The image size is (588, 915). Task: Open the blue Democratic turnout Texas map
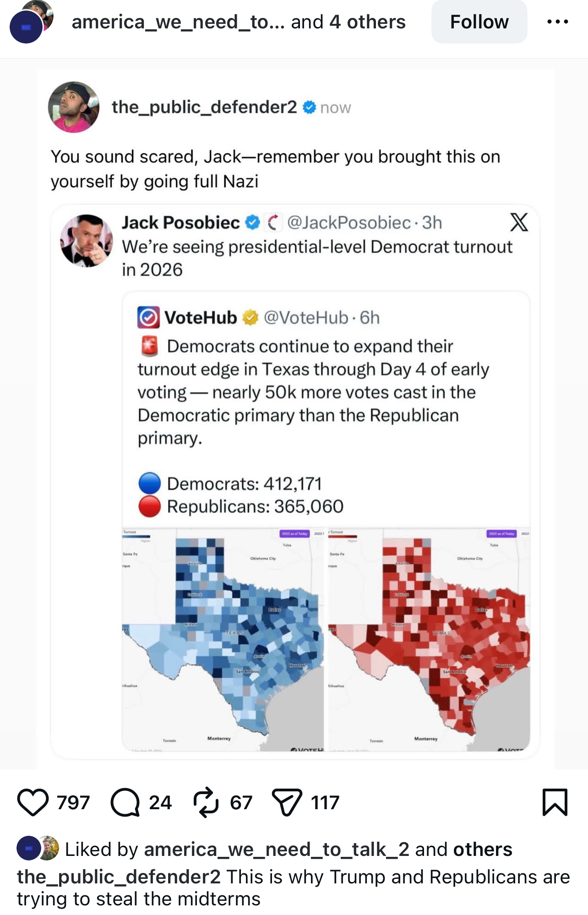coord(223,639)
